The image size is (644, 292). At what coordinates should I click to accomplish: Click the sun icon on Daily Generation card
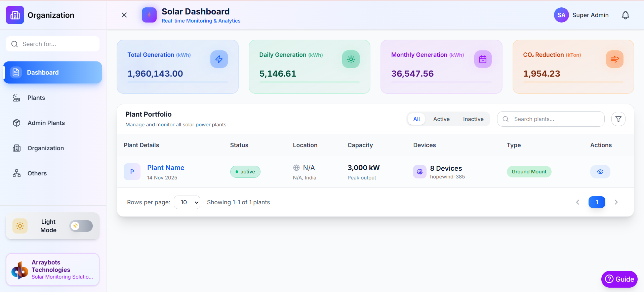click(x=351, y=59)
